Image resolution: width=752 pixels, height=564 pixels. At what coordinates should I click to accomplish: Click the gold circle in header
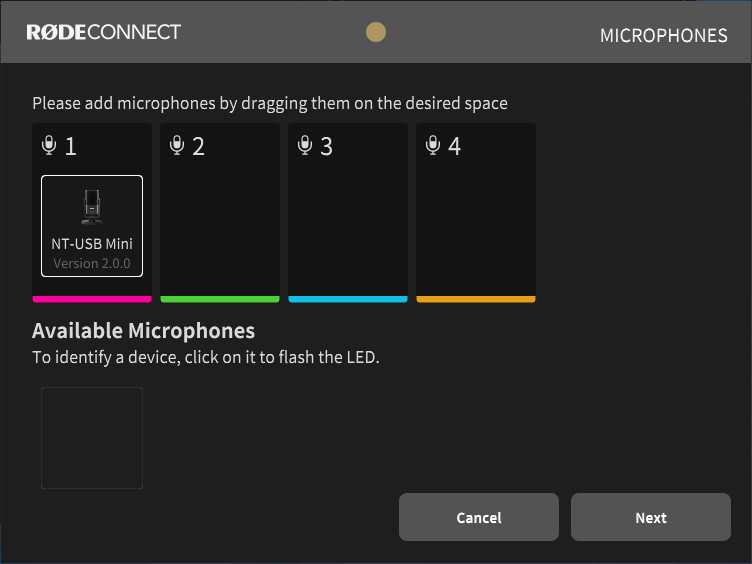[376, 32]
